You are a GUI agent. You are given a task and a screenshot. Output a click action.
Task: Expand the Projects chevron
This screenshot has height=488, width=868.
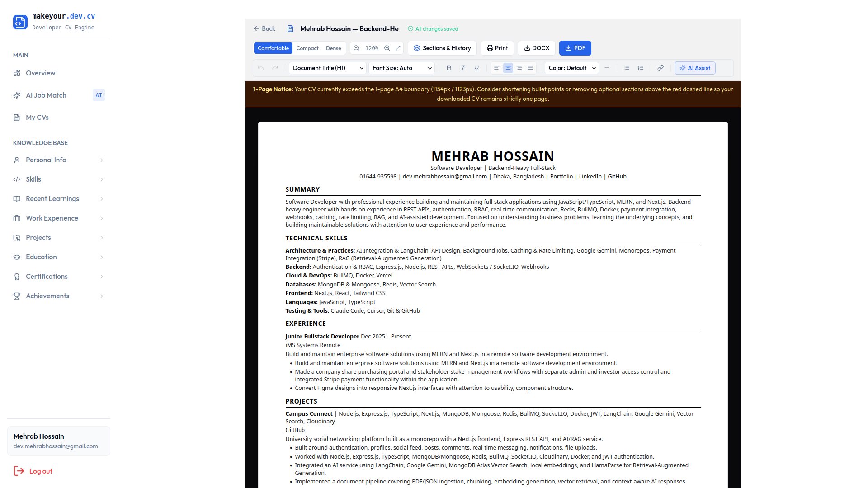102,238
